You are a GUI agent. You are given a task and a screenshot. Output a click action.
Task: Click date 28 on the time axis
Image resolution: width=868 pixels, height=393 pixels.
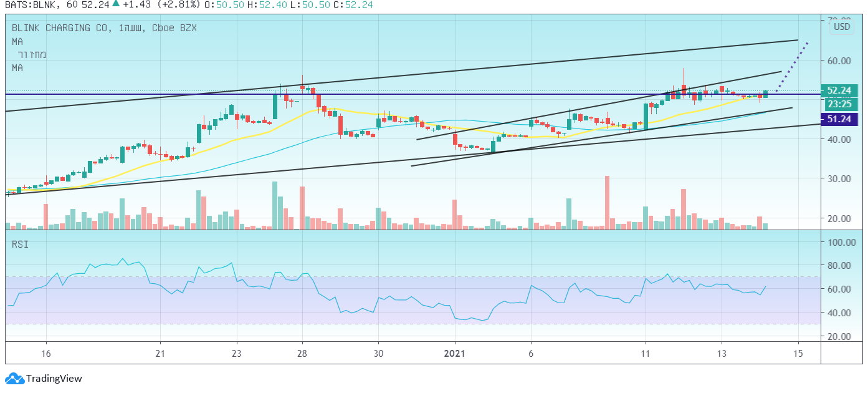[x=302, y=353]
